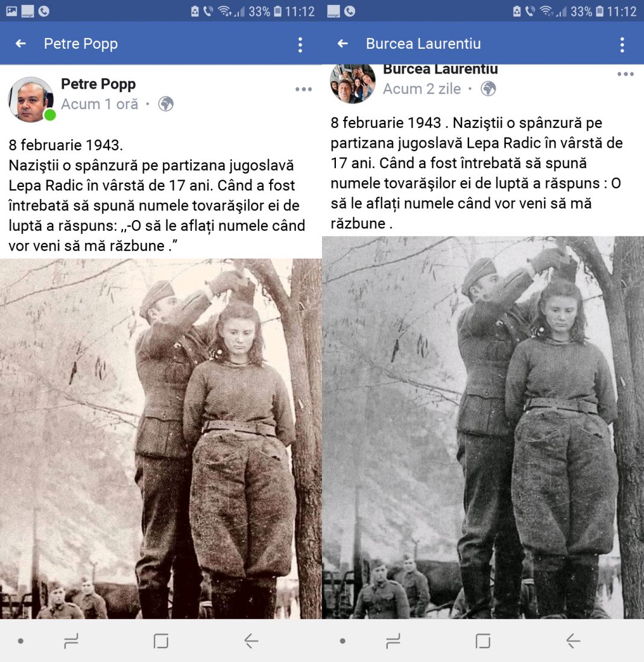644x662 pixels.
Task: Open post options dots on Petre Popp post
Action: [x=303, y=89]
